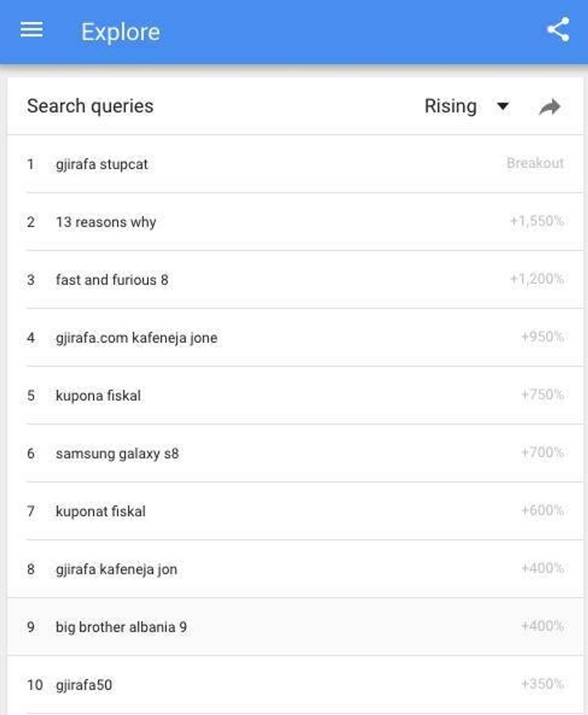Select the '13 reasons why' query
This screenshot has width=588, height=715.
106,222
